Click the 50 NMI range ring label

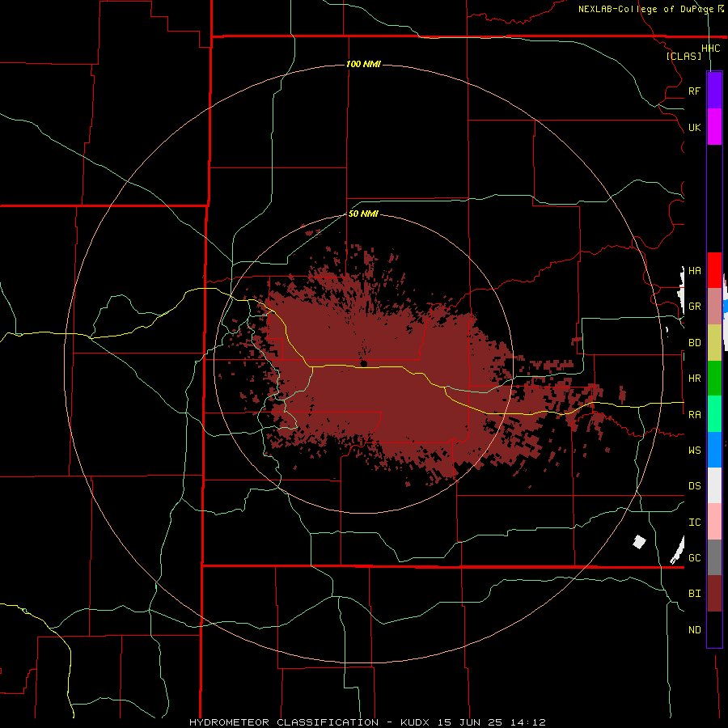click(x=363, y=214)
